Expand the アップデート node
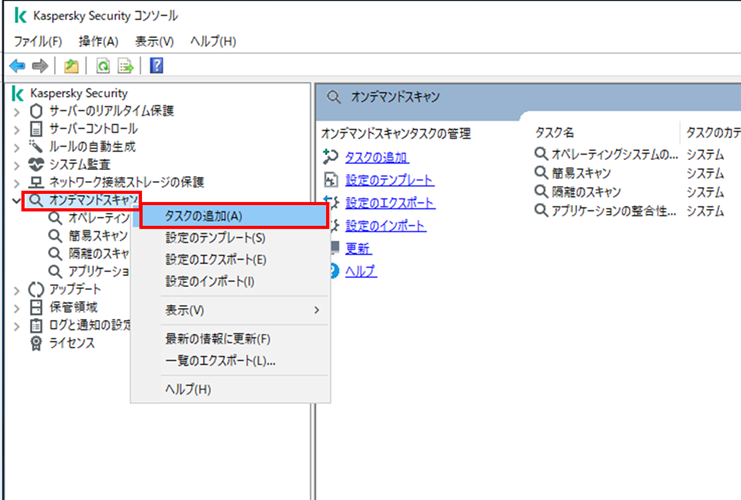Screen dimensions: 741x500 [x=17, y=291]
